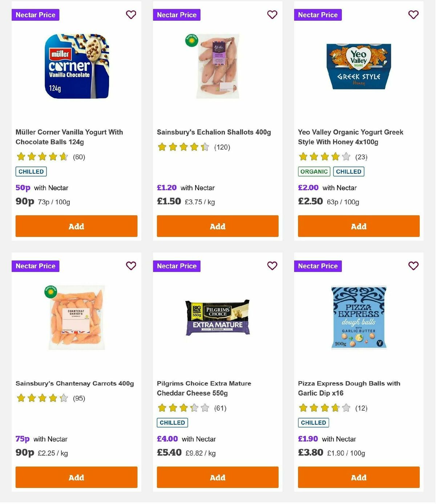The height and width of the screenshot is (504, 436).
Task: Click the heart icon for Yeo Valley yogurt
Action: click(413, 15)
